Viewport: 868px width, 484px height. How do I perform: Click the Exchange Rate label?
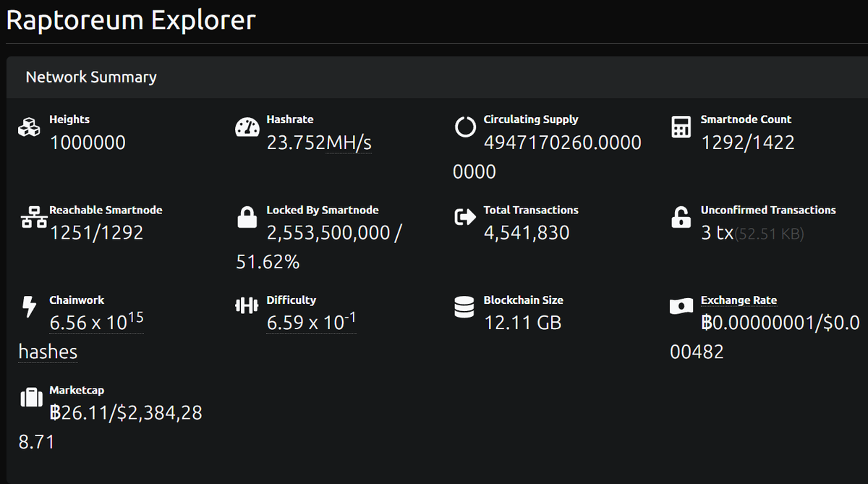point(739,300)
